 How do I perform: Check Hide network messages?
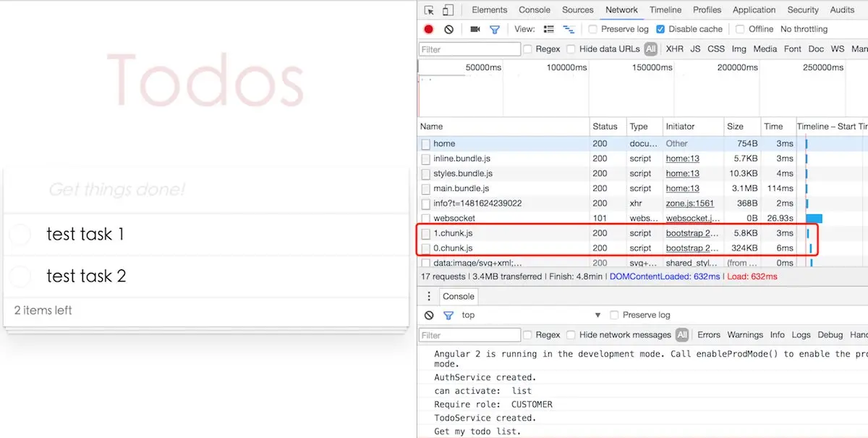click(571, 335)
